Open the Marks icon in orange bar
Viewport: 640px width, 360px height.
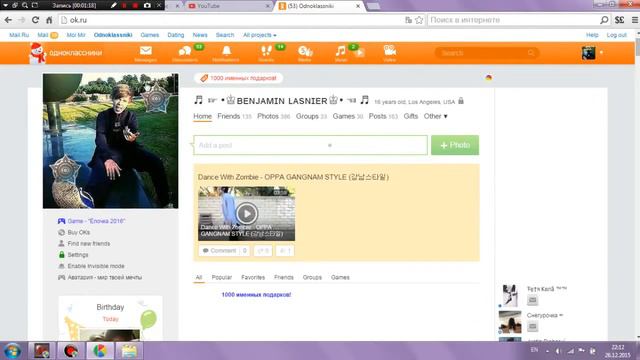click(305, 51)
